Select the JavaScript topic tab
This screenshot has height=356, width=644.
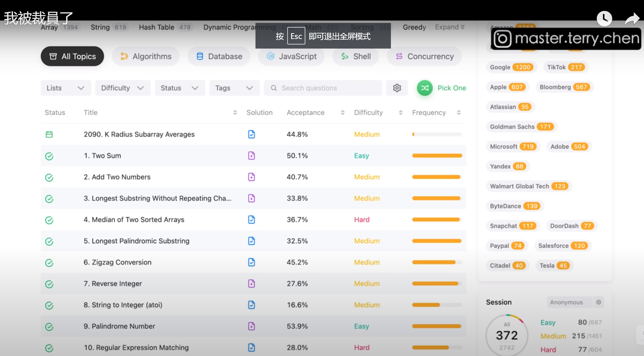pyautogui.click(x=291, y=56)
